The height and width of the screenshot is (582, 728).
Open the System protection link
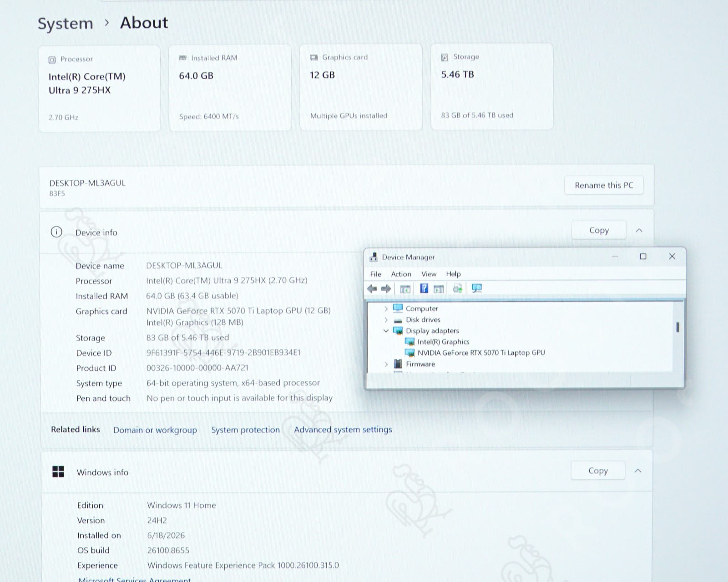245,430
